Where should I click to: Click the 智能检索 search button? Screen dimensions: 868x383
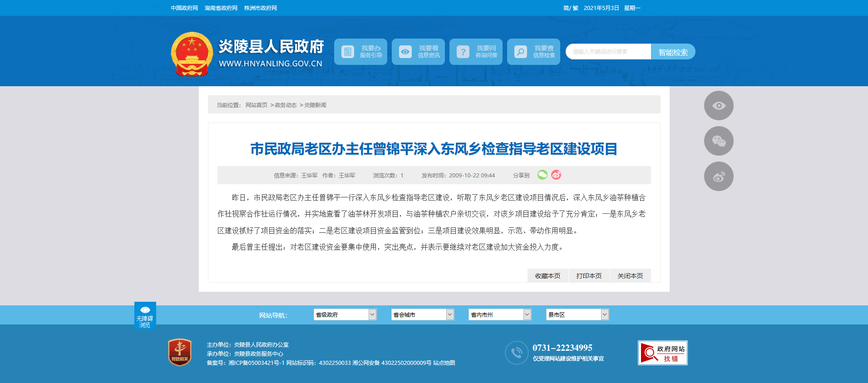tap(673, 52)
